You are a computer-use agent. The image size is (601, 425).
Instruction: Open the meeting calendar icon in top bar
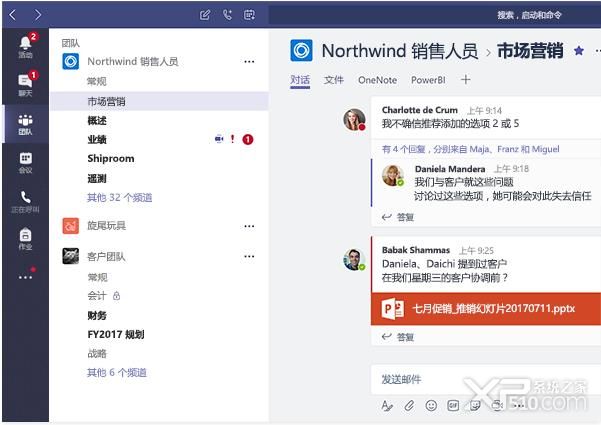(250, 15)
